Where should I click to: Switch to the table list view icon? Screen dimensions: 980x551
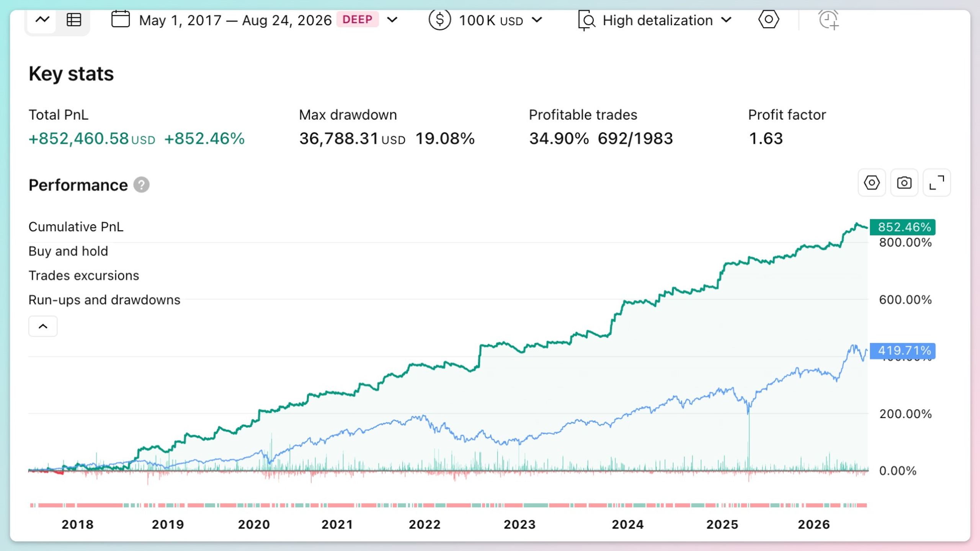click(x=73, y=20)
